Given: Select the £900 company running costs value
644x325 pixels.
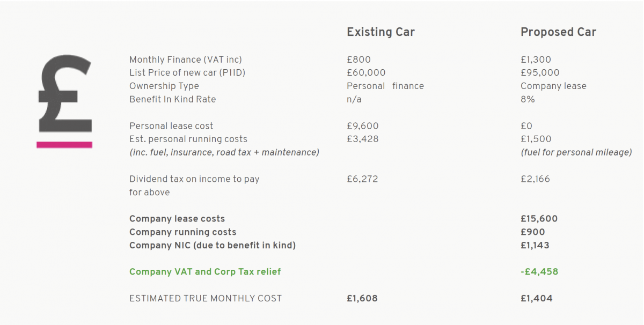Looking at the screenshot, I should click(532, 232).
